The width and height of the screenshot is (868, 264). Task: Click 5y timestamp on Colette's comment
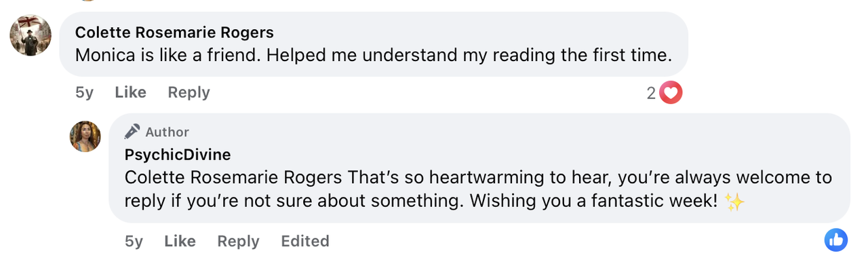[84, 92]
